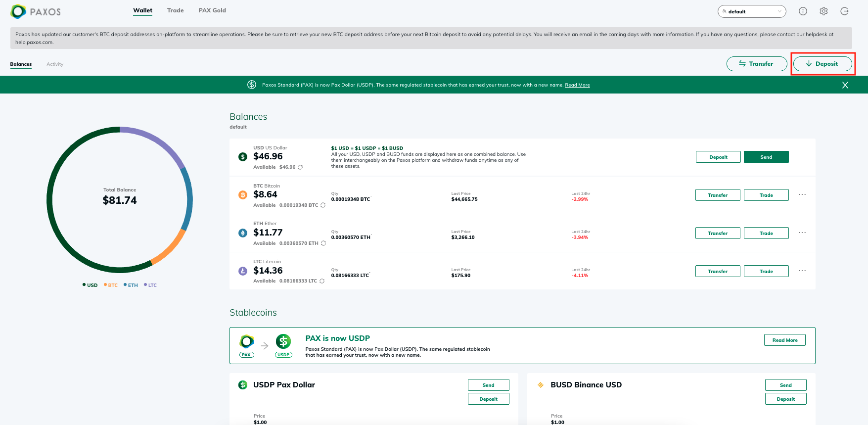Switch to the Wallet tab

click(x=143, y=10)
